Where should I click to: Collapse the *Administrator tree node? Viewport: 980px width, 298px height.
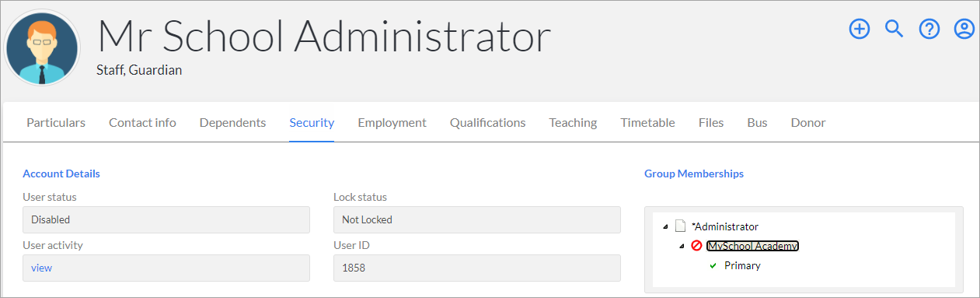click(665, 227)
